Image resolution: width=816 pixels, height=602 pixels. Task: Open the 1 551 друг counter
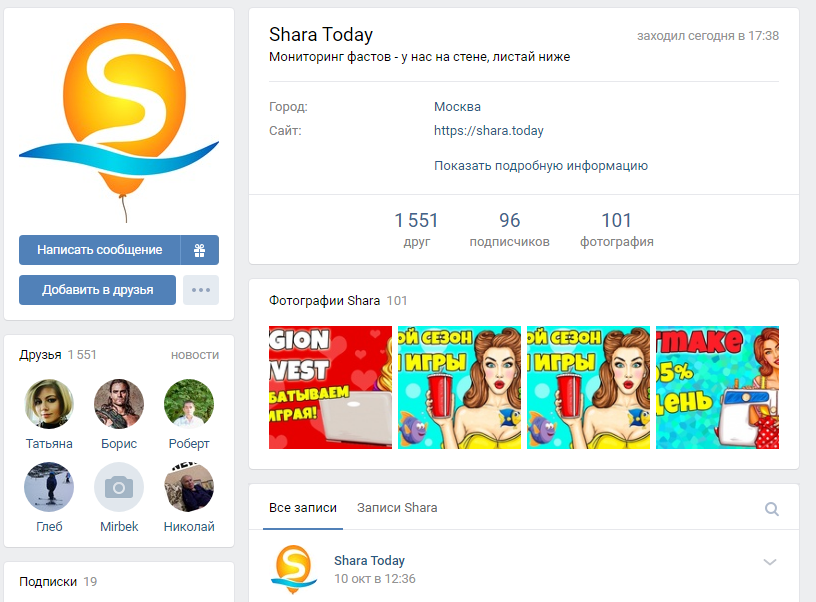[x=416, y=229]
